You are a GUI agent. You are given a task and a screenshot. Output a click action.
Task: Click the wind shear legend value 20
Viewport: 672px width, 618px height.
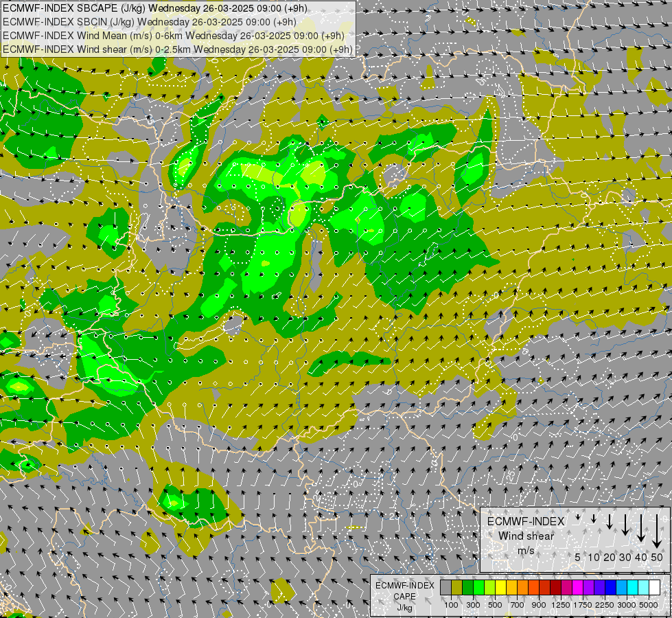[610, 557]
